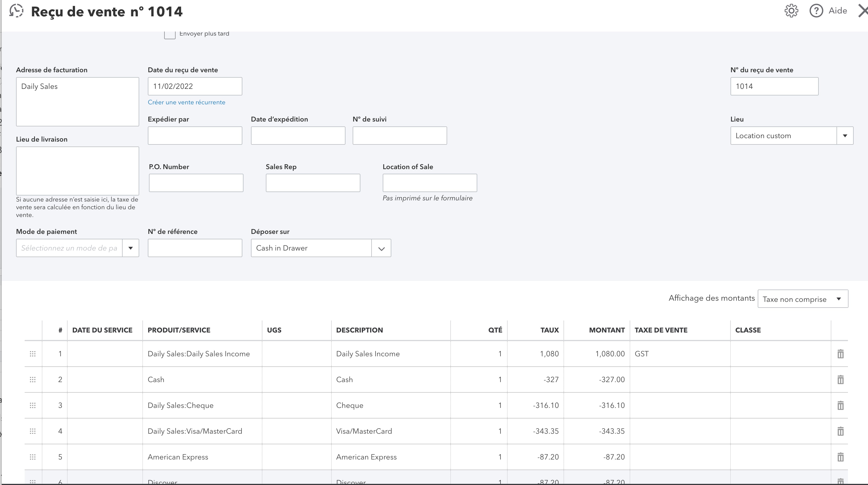Select the GST sales tax cell
This screenshot has width=868, height=485.
(x=680, y=354)
